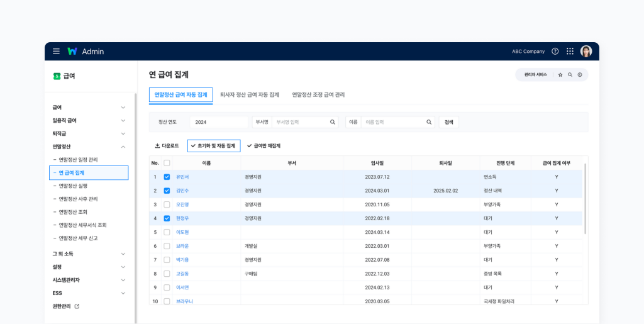Click the 입사일 column header
The image size is (644, 324).
click(377, 163)
